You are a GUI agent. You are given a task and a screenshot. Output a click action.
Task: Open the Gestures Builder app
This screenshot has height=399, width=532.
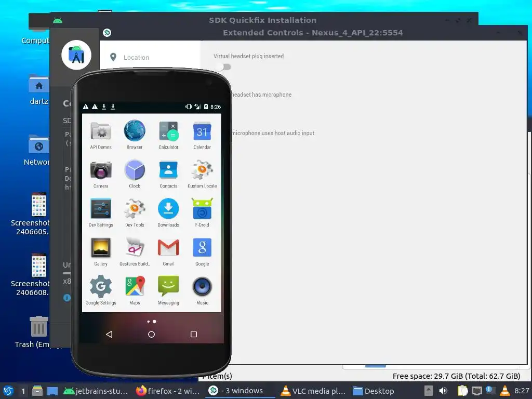(135, 252)
